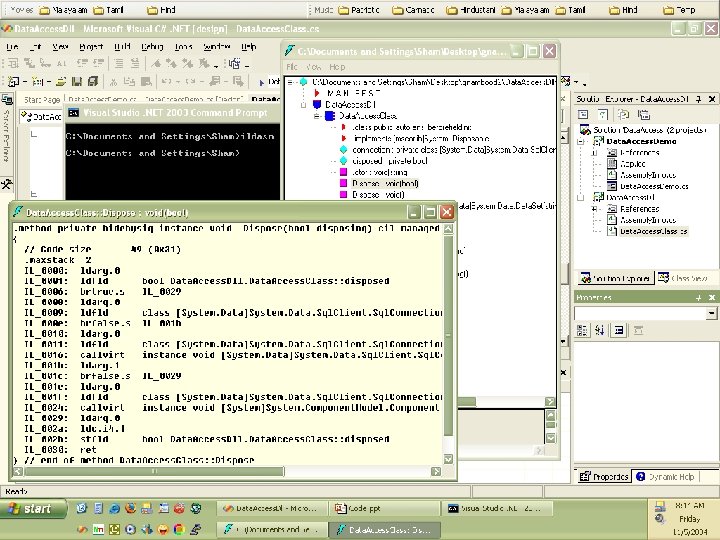This screenshot has width=720, height=540.
Task: Open the Build menu in Visual Studio
Action: [x=122, y=47]
